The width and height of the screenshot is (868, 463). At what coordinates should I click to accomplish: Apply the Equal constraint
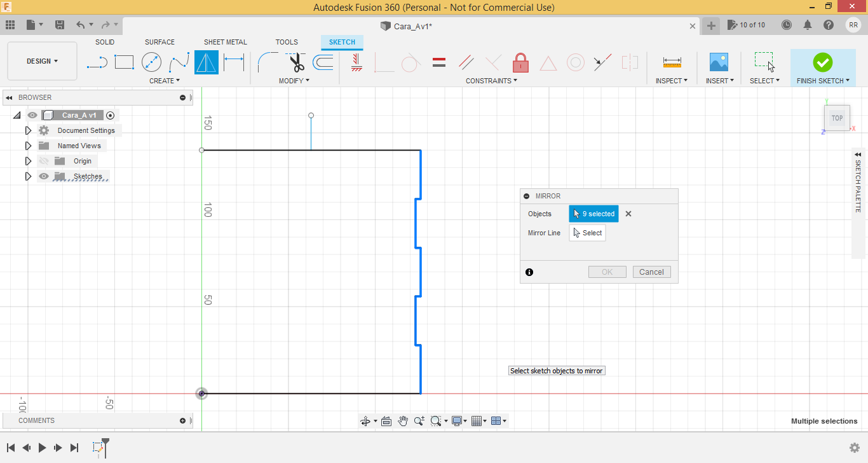[438, 62]
